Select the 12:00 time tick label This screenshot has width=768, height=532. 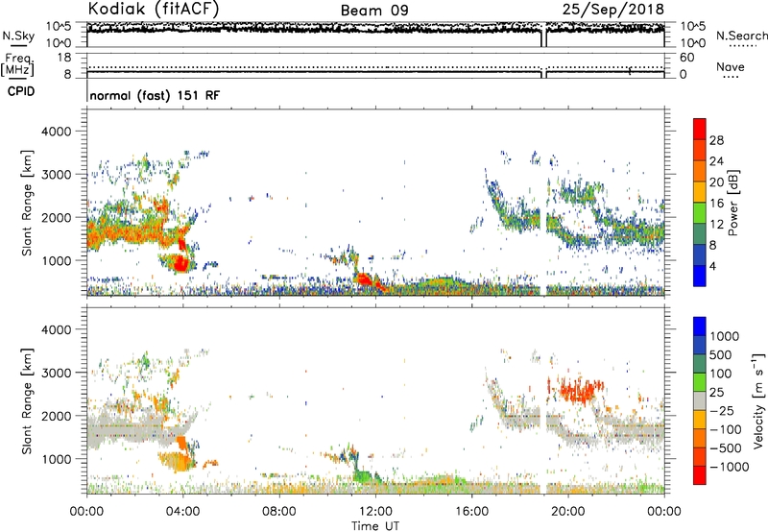coord(375,512)
